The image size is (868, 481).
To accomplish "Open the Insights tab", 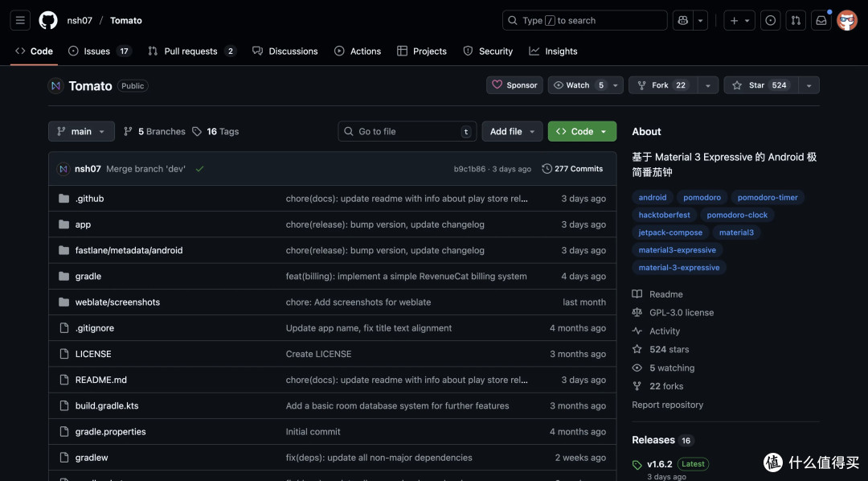I will pyautogui.click(x=553, y=51).
